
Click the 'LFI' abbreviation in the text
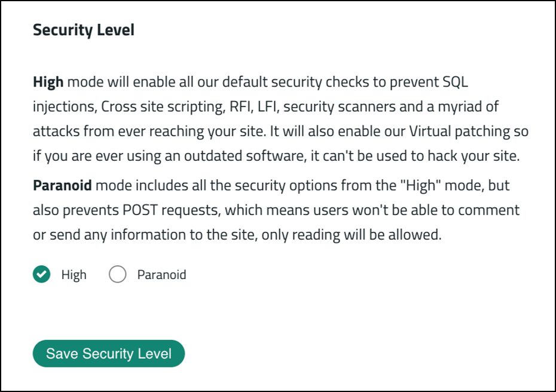click(262, 106)
